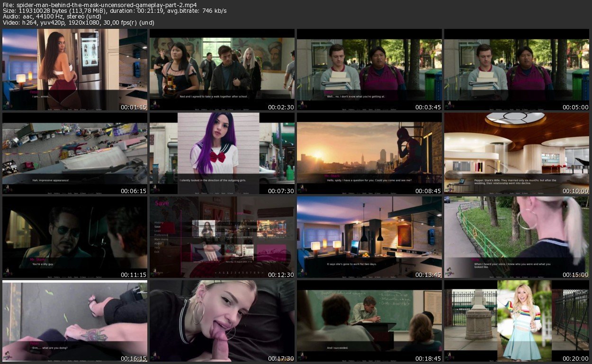Select Load in the Save screen menu
Screen dimensions: 592x364
(x=158, y=231)
